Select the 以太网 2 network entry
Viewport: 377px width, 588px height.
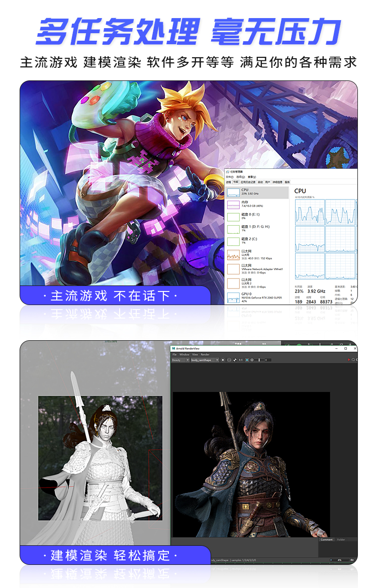257,283
